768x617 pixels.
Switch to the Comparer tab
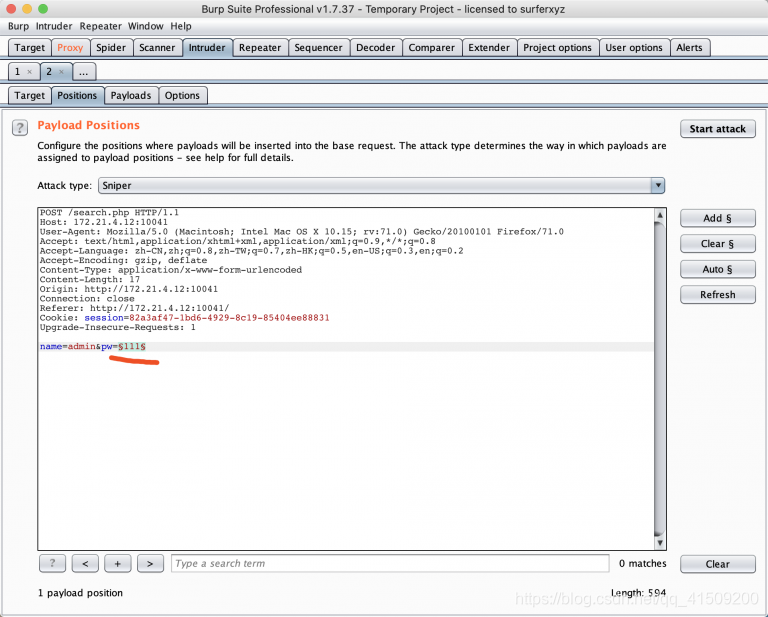[x=432, y=47]
